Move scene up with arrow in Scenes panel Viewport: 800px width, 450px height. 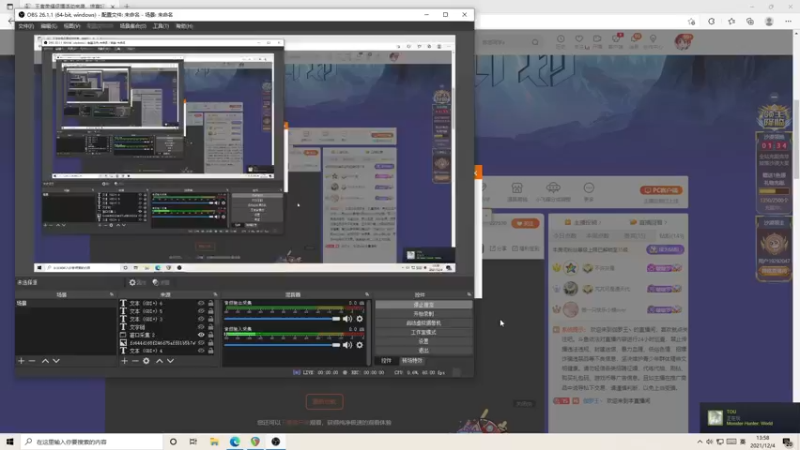pos(45,361)
